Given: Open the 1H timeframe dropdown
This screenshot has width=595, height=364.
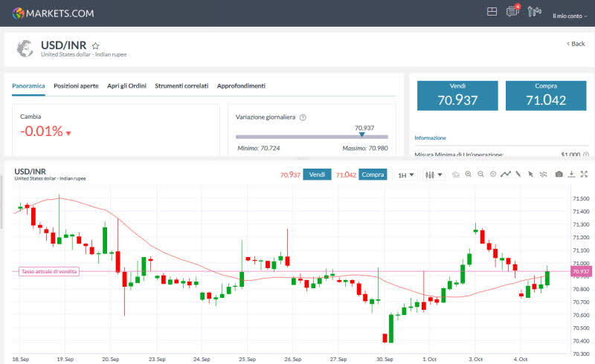Looking at the screenshot, I should pyautogui.click(x=405, y=175).
